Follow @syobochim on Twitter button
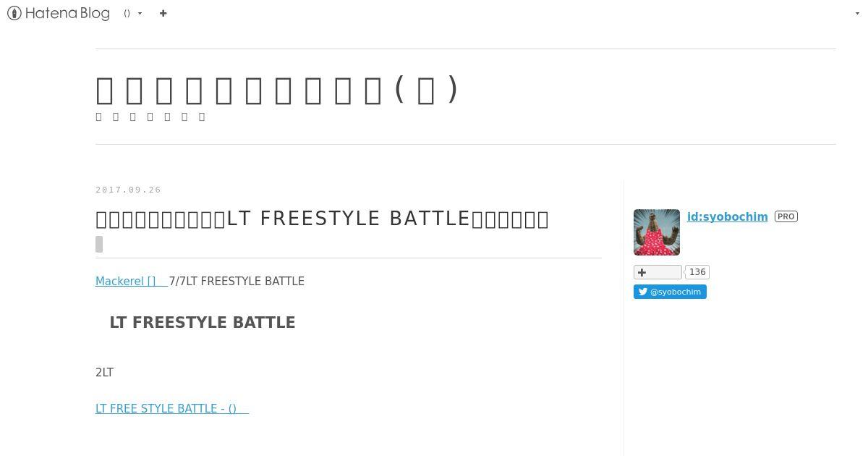The height and width of the screenshot is (456, 868). pos(670,292)
